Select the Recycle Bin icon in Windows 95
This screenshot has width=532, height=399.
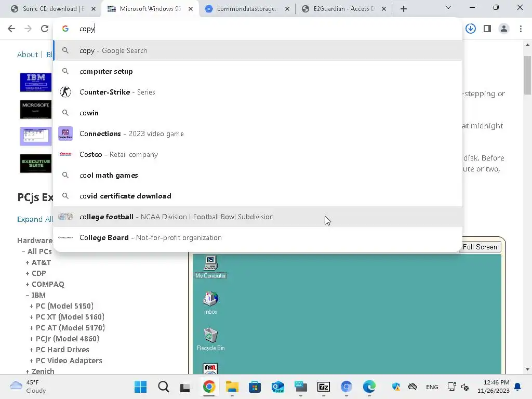[211, 339]
